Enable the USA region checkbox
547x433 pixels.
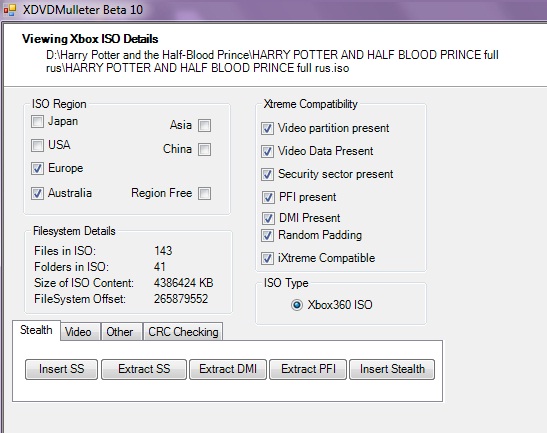(x=37, y=145)
